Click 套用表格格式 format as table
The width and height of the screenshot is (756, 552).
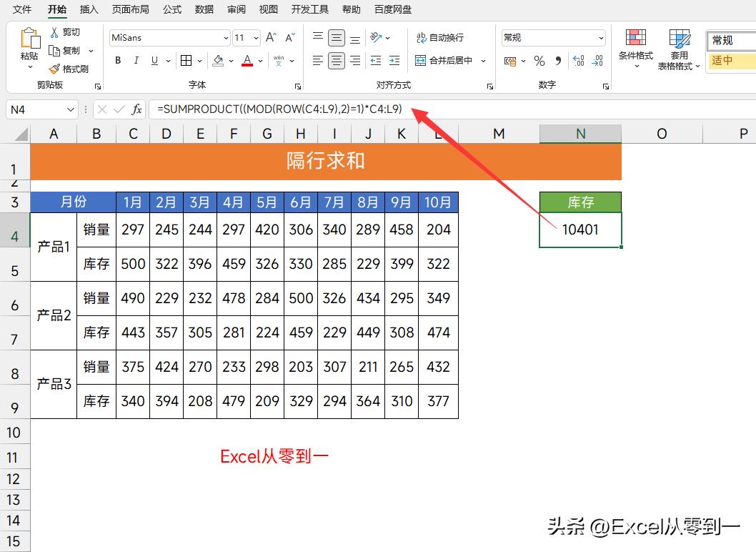tap(678, 49)
